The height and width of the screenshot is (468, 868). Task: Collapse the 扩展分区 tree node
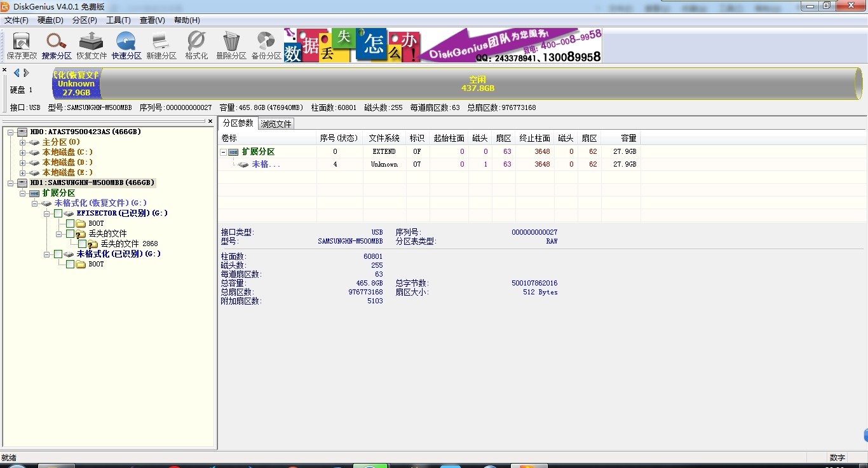[23, 193]
